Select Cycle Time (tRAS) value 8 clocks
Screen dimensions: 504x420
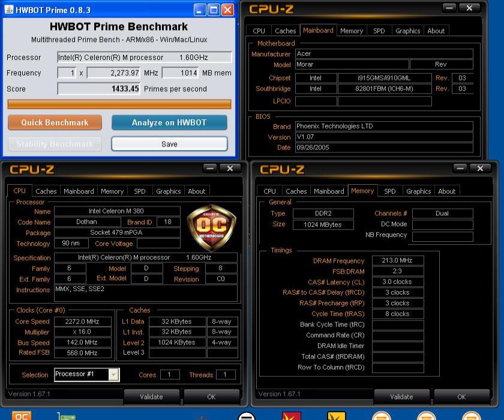pos(398,314)
